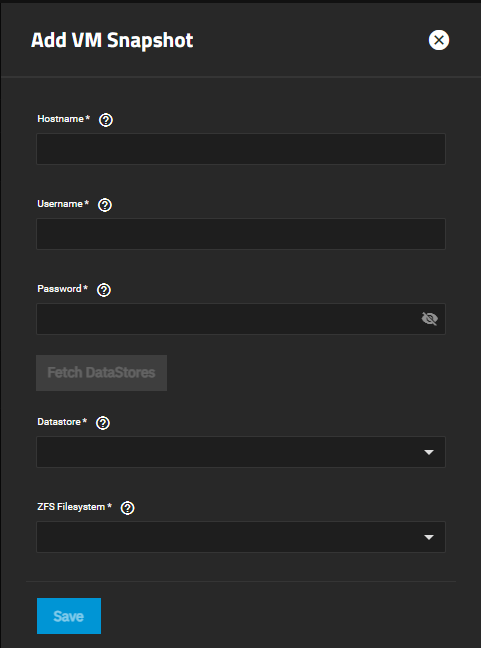
Task: Click the Datastore field label
Action: click(x=59, y=422)
